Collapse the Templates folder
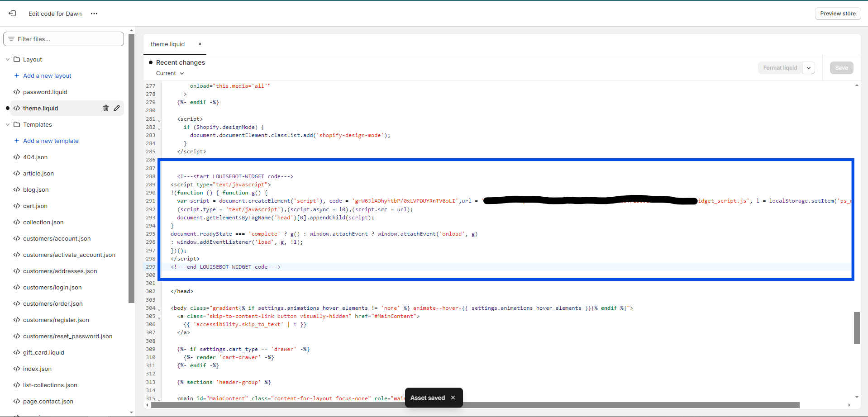This screenshot has width=868, height=417. pyautogui.click(x=8, y=124)
